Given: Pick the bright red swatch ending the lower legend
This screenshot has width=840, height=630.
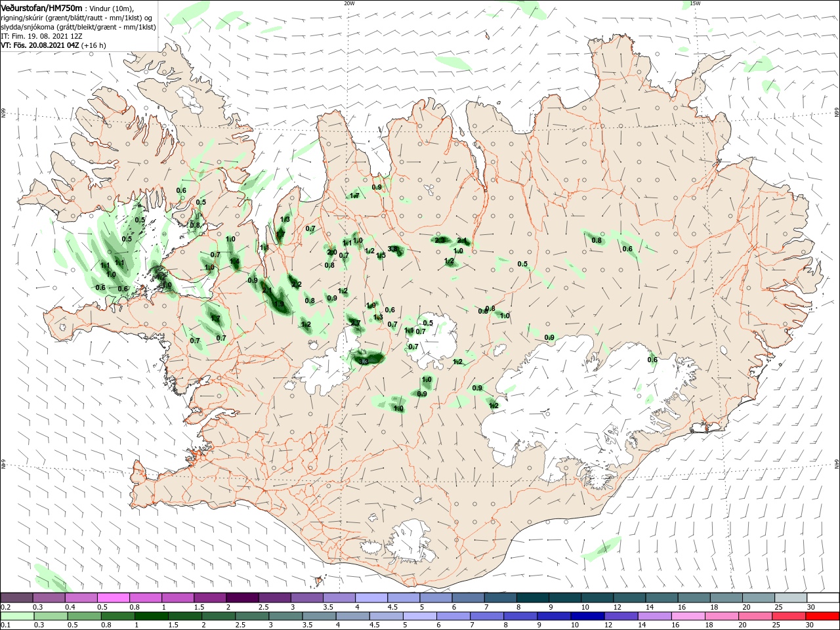Looking at the screenshot, I should tap(822, 616).
